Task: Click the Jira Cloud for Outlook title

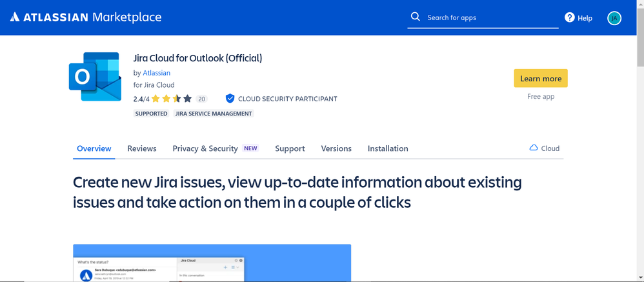Action: (197, 58)
